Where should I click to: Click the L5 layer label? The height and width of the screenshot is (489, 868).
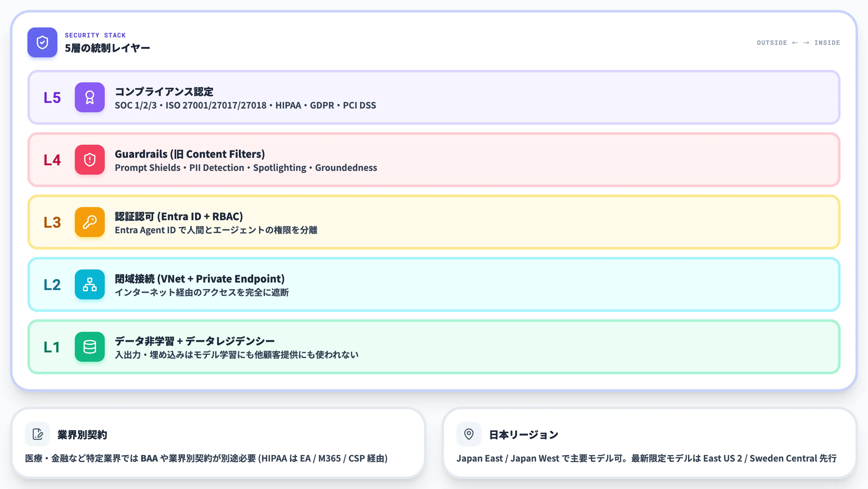coord(52,98)
